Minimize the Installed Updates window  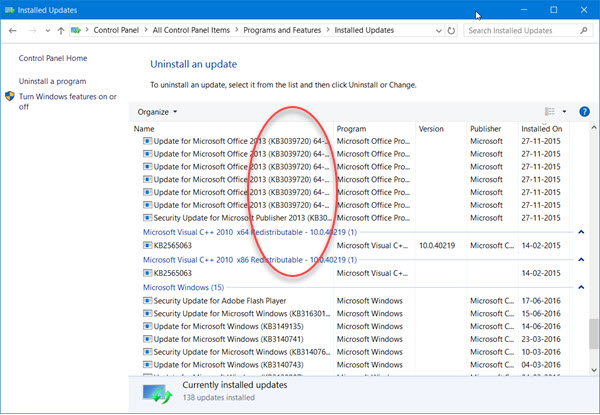[524, 10]
